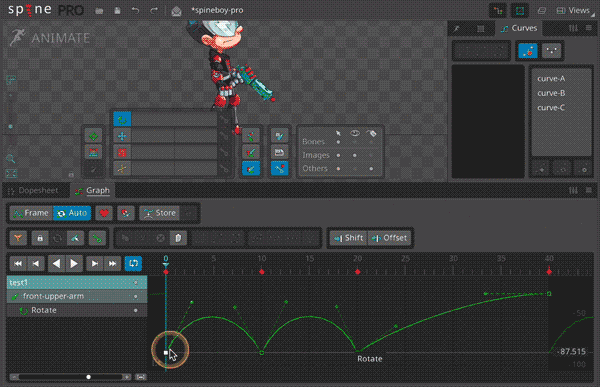Toggle the Auto key button
600x387 pixels.
(72, 213)
